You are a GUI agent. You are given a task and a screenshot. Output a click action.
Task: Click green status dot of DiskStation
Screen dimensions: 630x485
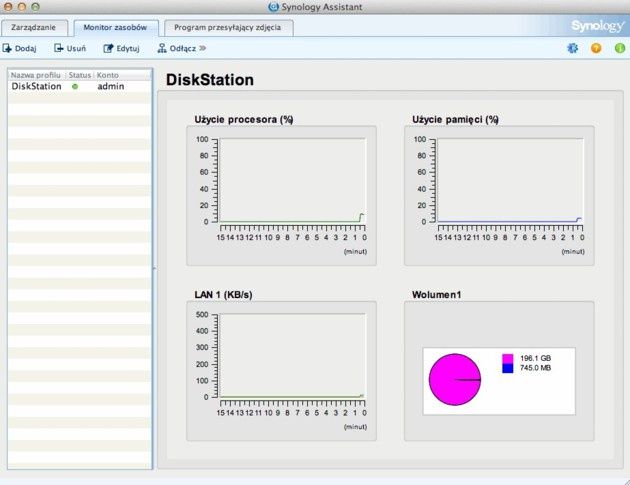[75, 86]
